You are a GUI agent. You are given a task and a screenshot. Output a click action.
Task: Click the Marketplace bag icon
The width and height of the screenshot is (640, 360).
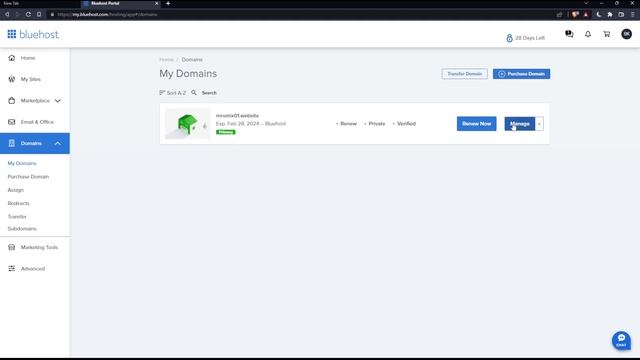coord(11,100)
